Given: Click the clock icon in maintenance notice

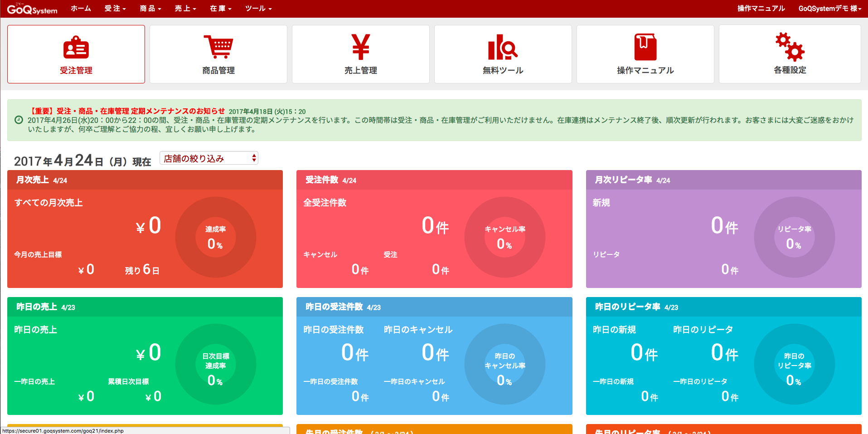Looking at the screenshot, I should 19,120.
